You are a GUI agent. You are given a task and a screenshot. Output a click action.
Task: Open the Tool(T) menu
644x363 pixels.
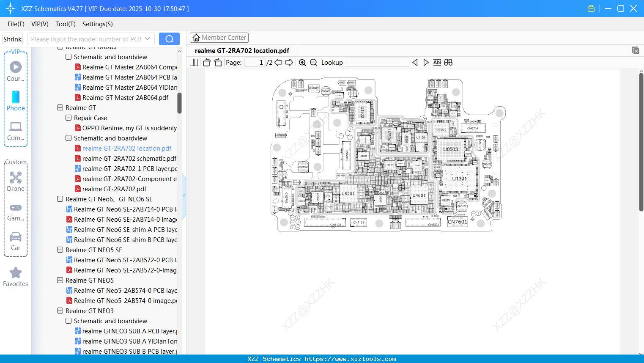pyautogui.click(x=65, y=24)
